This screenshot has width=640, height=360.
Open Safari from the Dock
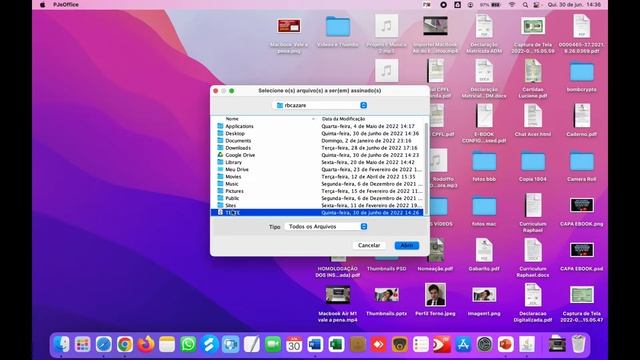pos(104,344)
